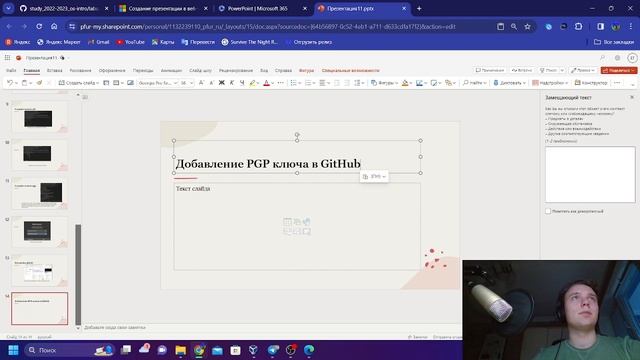Screen dimensions: 640x360
Task: Click the numbered list icon
Action: tap(308, 83)
